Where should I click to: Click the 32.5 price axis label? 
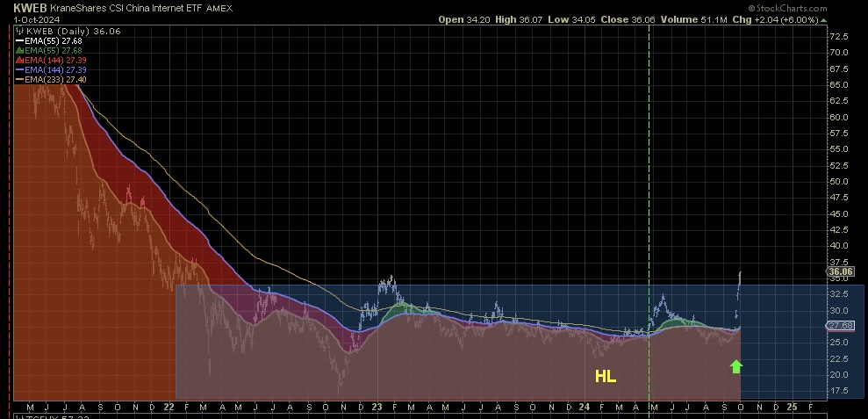click(839, 294)
